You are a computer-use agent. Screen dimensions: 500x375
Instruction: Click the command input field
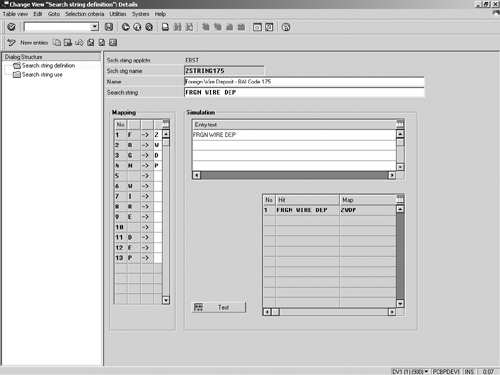[x=58, y=27]
